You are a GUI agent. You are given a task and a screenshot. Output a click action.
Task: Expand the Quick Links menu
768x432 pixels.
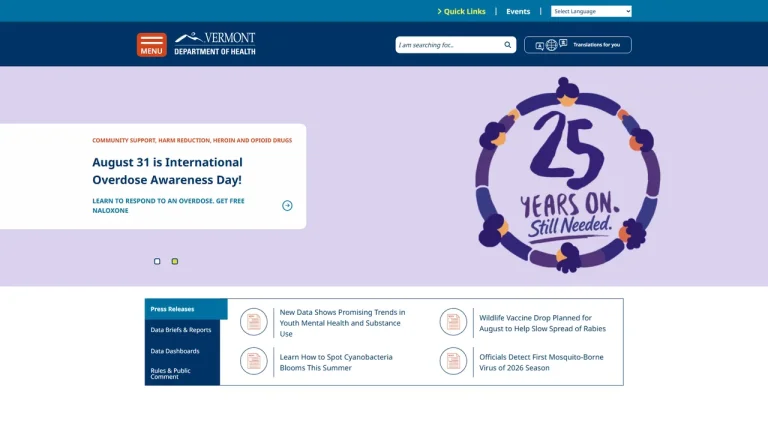461,11
